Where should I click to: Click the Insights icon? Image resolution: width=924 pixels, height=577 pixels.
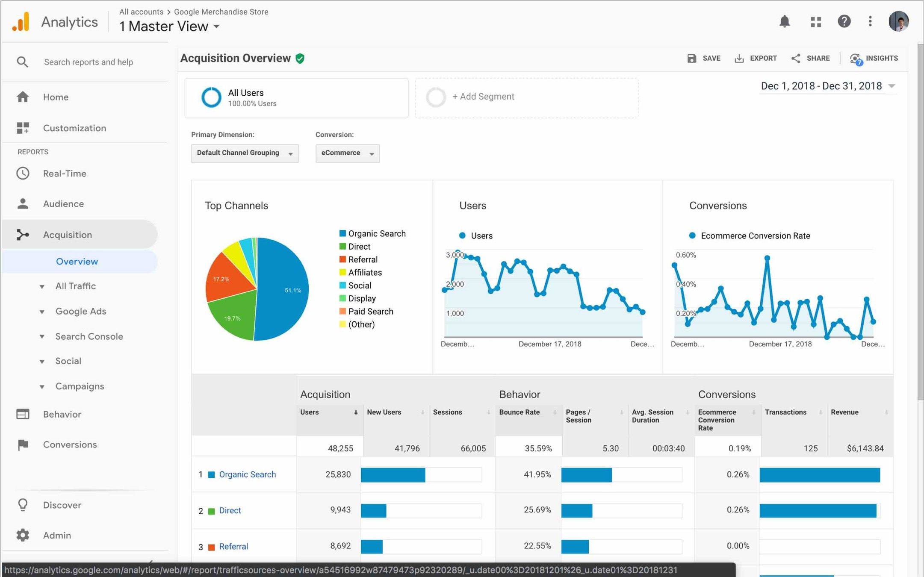point(856,59)
